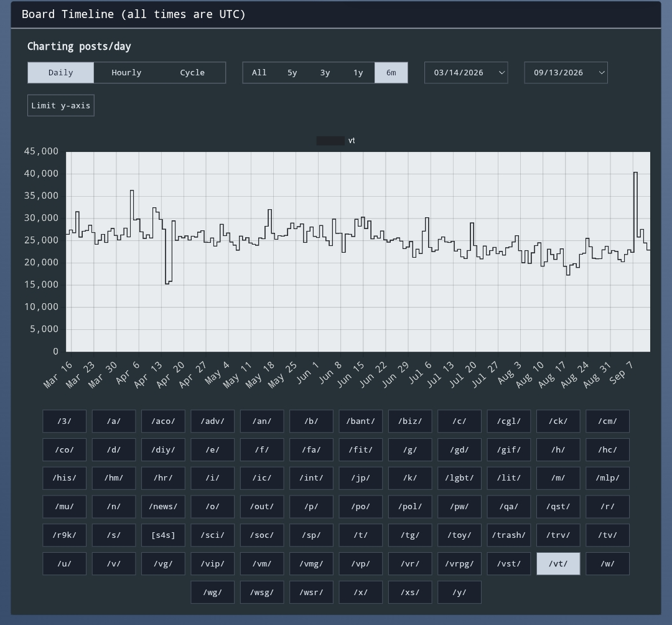Pick the [s4s] board button
Screen dimensions: 672x625
(163, 535)
